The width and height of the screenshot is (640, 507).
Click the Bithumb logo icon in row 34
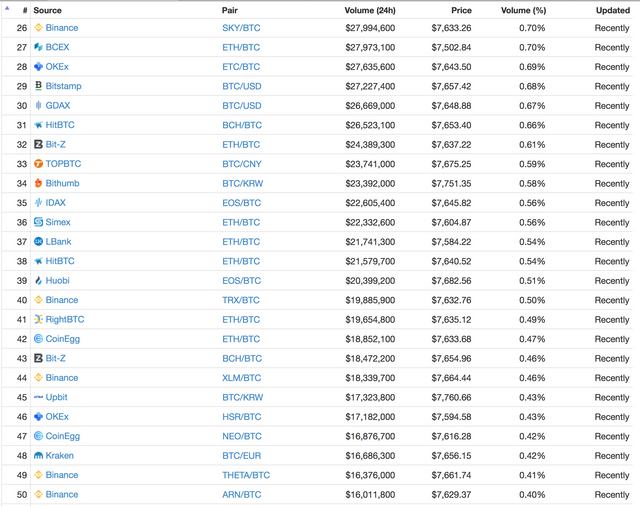point(38,183)
